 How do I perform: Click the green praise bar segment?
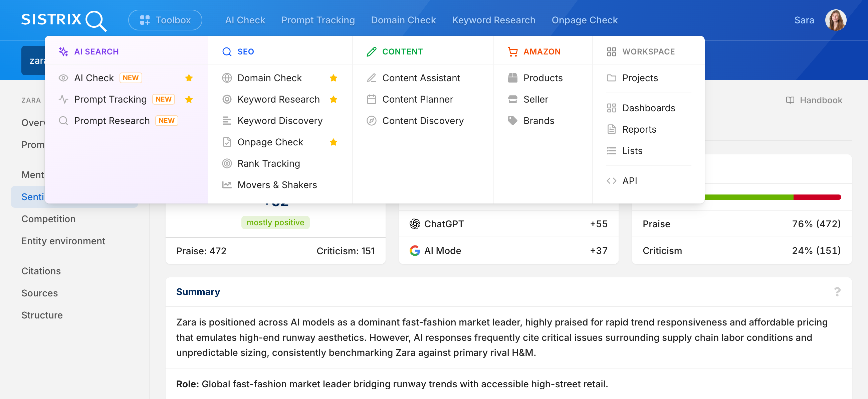(749, 197)
